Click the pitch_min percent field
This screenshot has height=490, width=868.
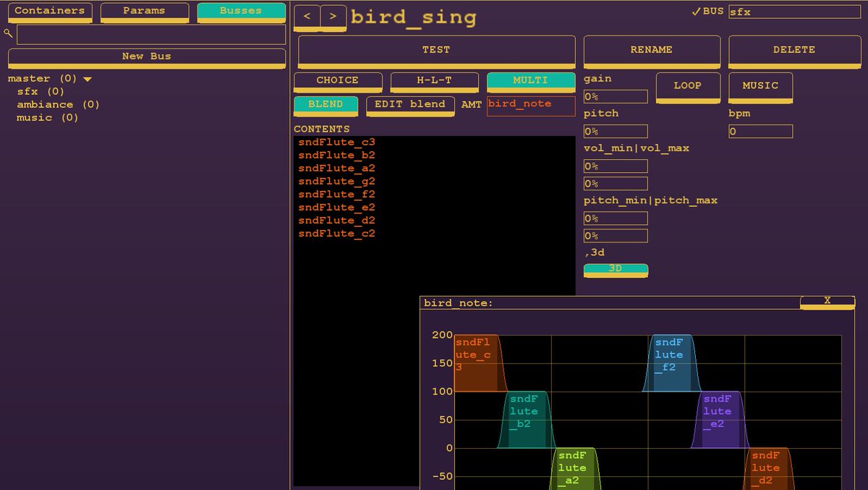pos(616,218)
